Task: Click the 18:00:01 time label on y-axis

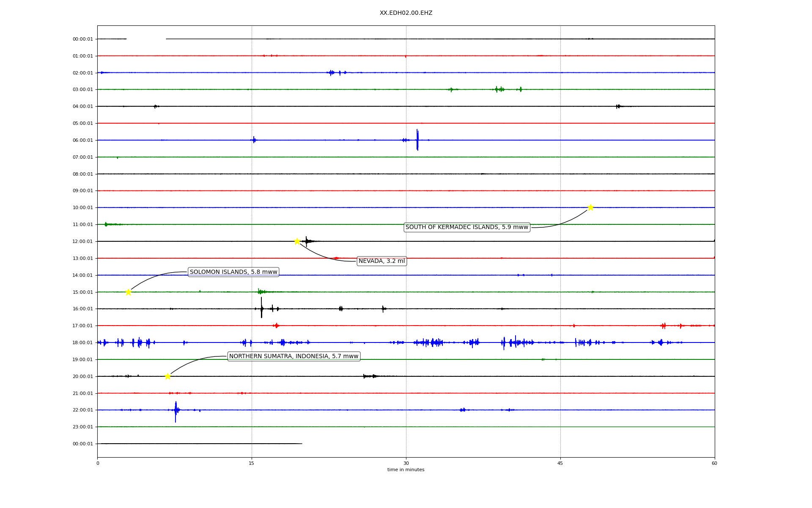Action: point(82,342)
